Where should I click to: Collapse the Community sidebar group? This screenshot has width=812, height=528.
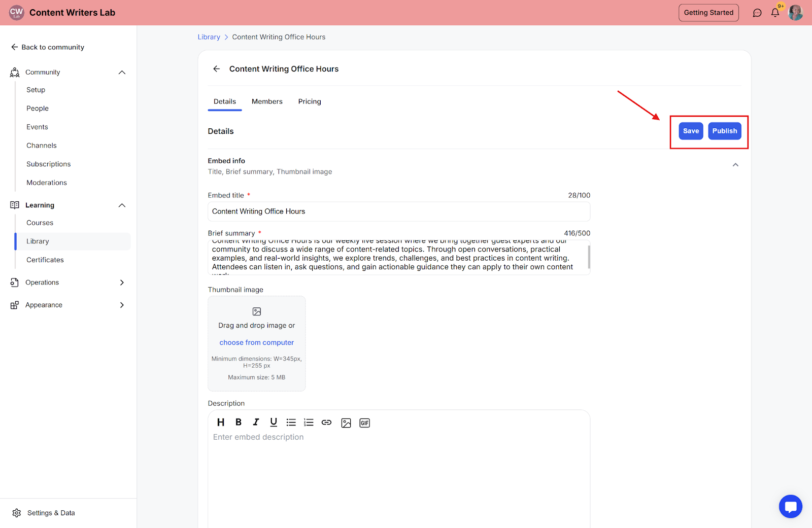[x=122, y=73]
